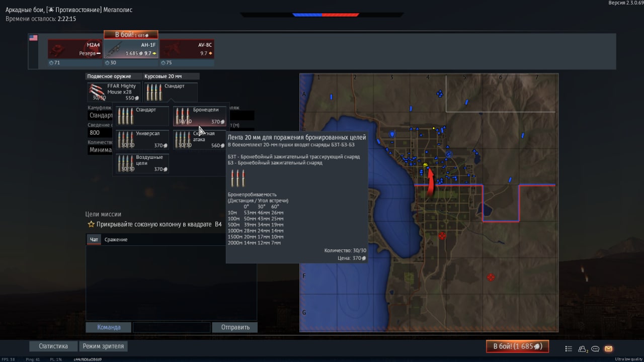Choose the Скрытная атака ammo belt
Screen dimensions: 644x362
[x=200, y=139]
